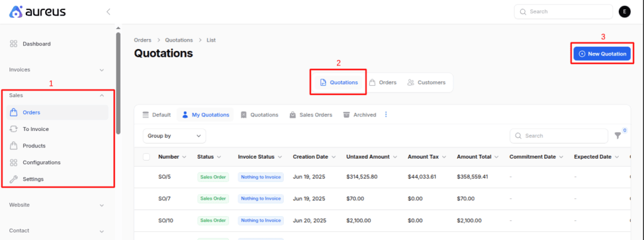Open Dashboard from sidebar
Viewport: 644px width, 240px height.
tap(36, 43)
